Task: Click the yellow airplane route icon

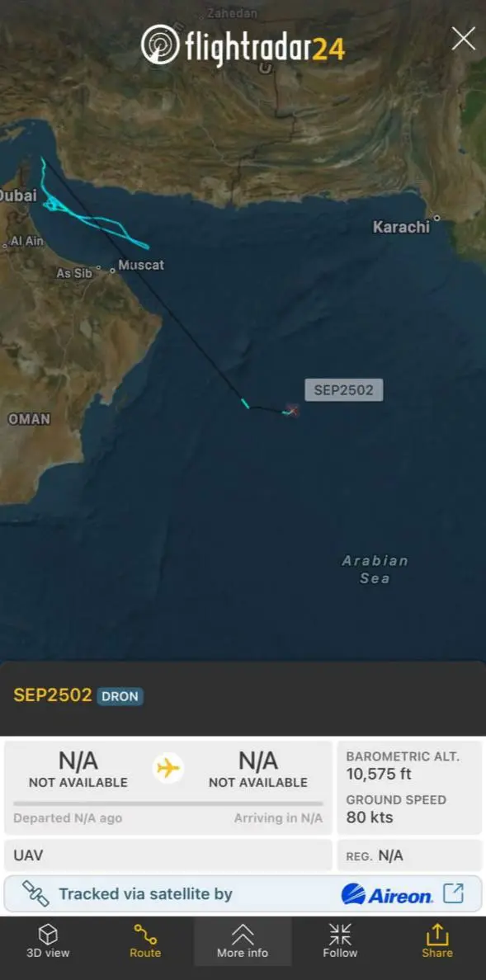Action: (x=168, y=767)
